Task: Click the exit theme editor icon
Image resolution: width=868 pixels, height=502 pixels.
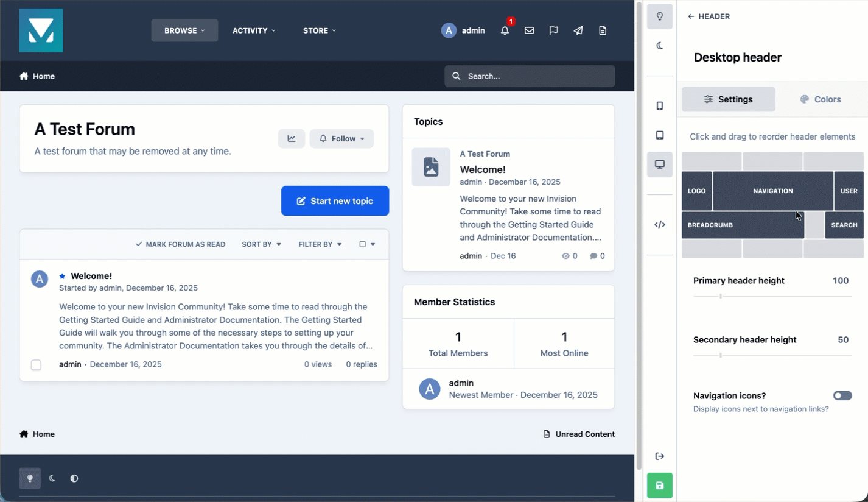Action: (660, 456)
